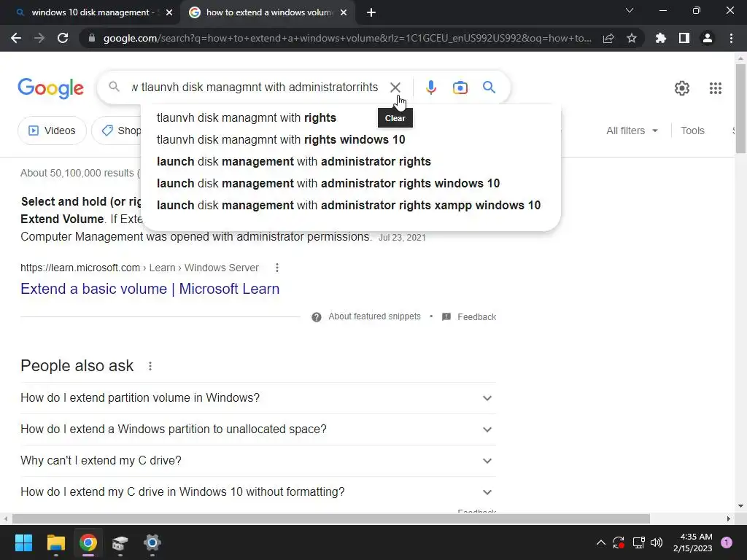Open the Chrome profile avatar icon
This screenshot has width=747, height=560.
708,38
